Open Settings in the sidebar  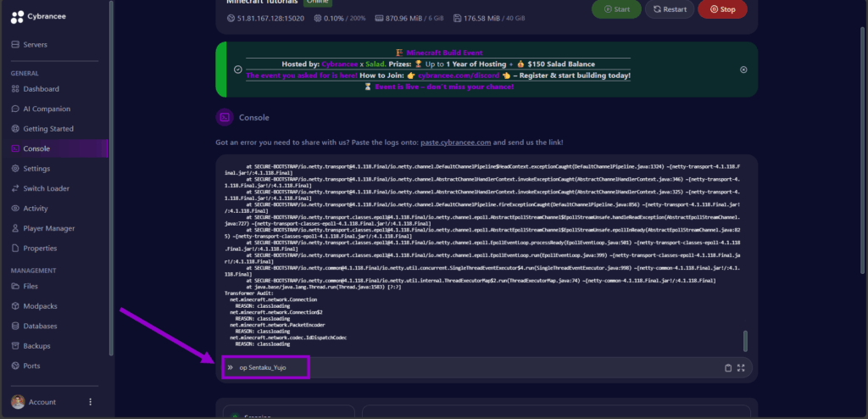pos(36,169)
